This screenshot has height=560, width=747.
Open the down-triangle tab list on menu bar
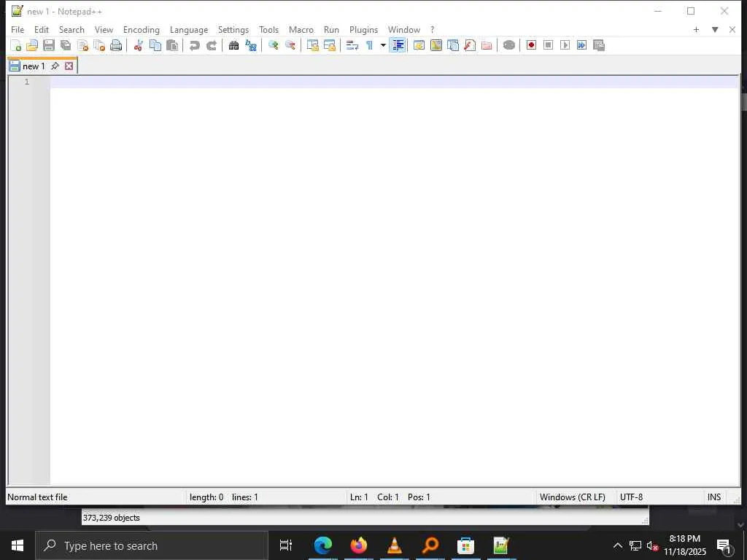click(715, 29)
